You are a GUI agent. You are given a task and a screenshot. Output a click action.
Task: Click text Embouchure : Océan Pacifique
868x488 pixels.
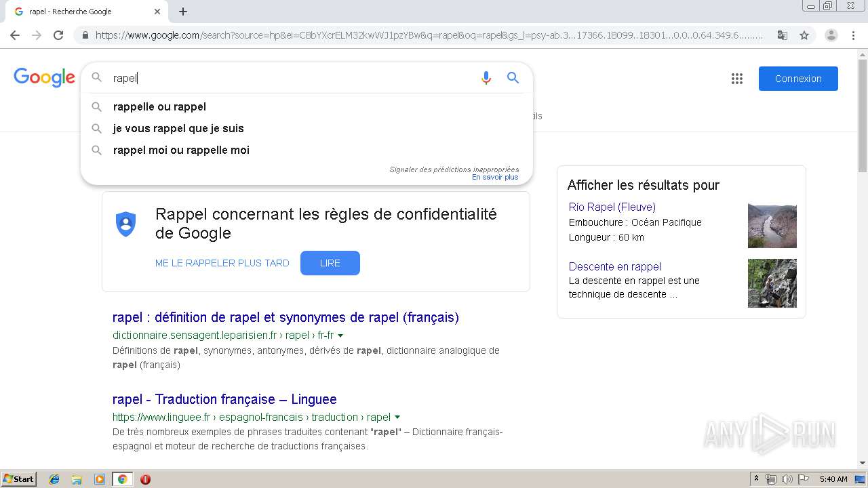click(x=635, y=222)
